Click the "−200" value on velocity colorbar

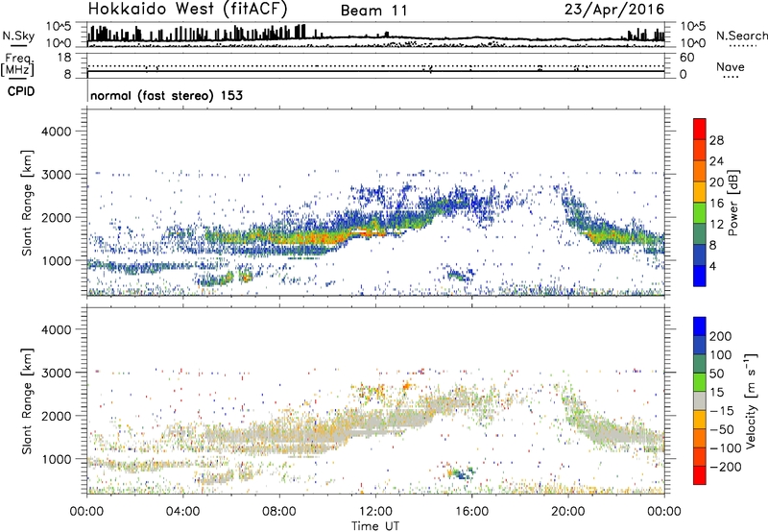click(x=725, y=467)
